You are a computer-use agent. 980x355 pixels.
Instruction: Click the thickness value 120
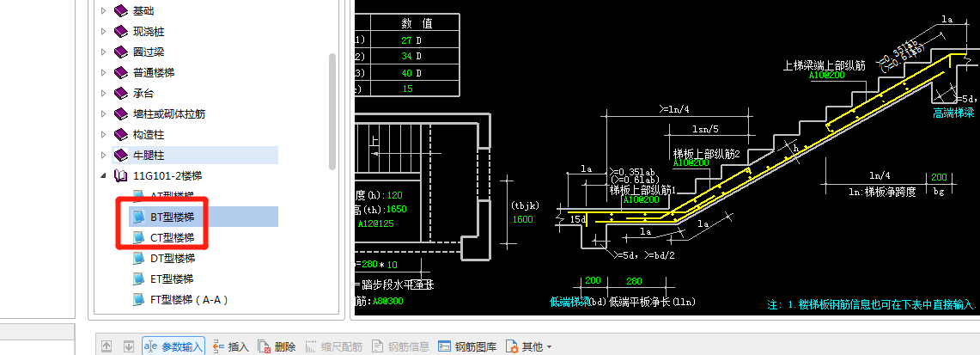(x=395, y=195)
